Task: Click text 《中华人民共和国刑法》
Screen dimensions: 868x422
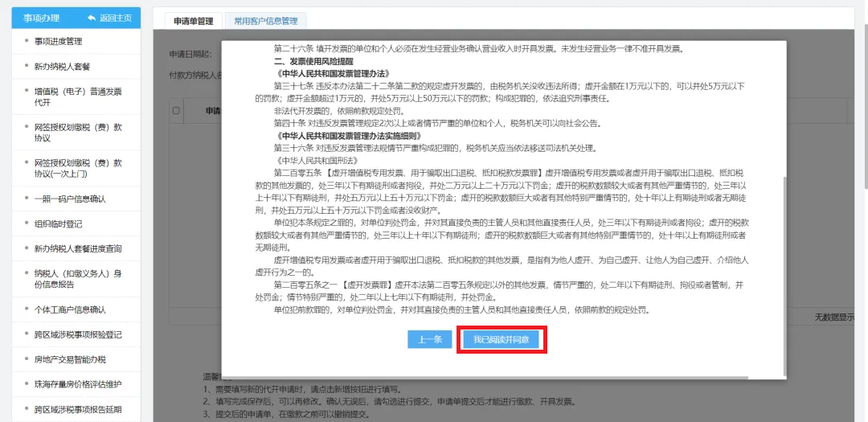Action: (319, 161)
